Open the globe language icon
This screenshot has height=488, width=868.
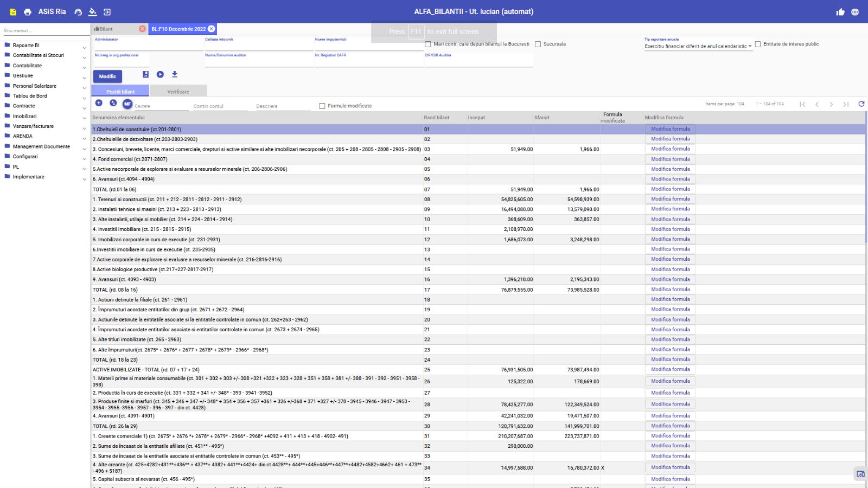(855, 12)
